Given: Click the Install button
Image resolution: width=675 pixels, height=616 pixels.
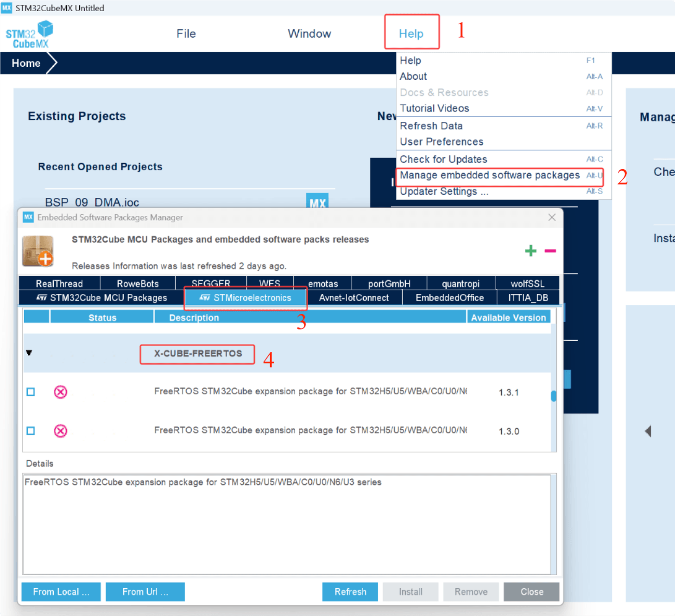Looking at the screenshot, I should point(411,592).
